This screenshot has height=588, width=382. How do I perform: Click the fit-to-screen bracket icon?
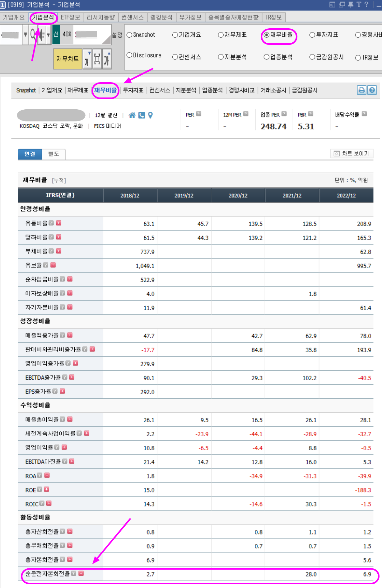pyautogui.click(x=97, y=59)
